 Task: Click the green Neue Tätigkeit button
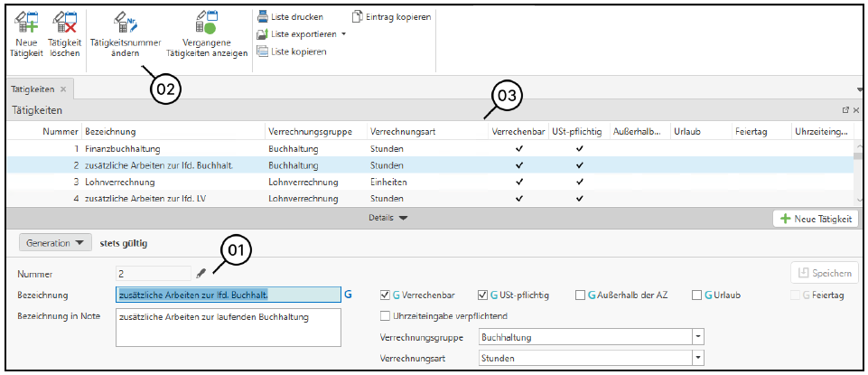pyautogui.click(x=816, y=219)
